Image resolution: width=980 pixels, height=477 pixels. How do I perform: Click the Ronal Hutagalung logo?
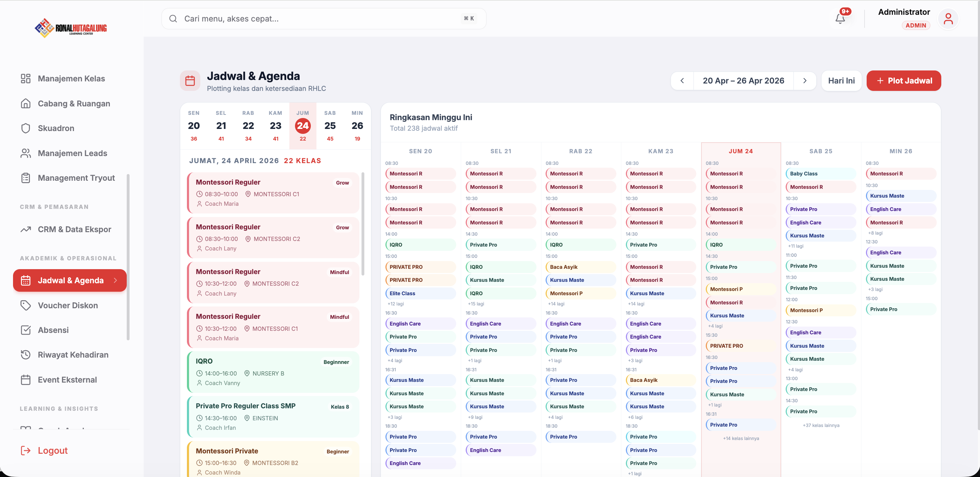pos(71,28)
